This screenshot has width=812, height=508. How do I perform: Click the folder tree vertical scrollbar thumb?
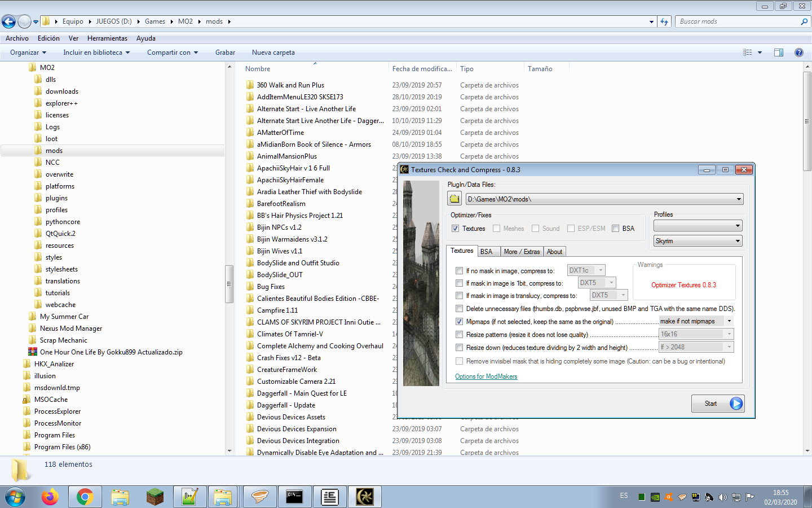[x=229, y=284]
